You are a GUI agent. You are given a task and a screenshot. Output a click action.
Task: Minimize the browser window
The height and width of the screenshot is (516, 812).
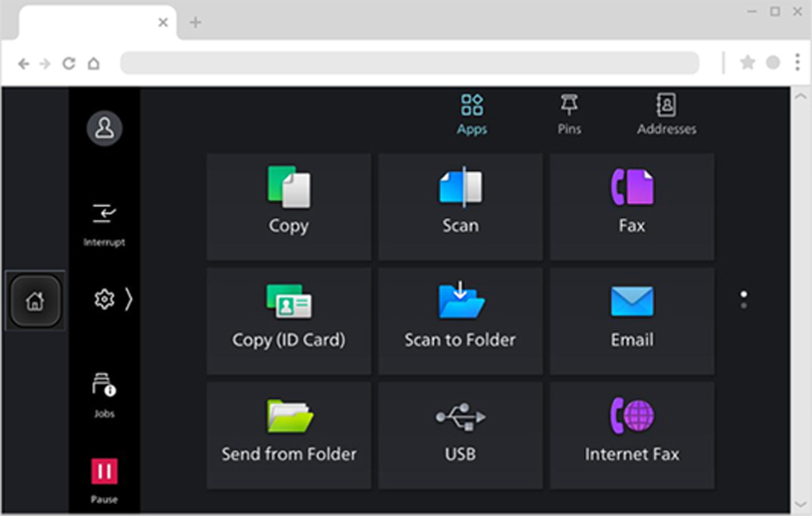752,11
